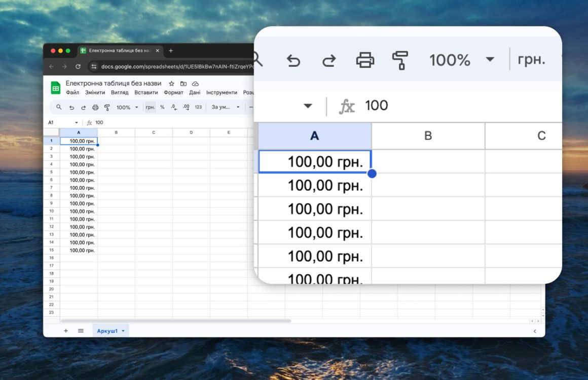Expand the font dropdown labeled За ум...
Image resolution: width=588 pixels, height=380 pixels.
click(x=226, y=107)
